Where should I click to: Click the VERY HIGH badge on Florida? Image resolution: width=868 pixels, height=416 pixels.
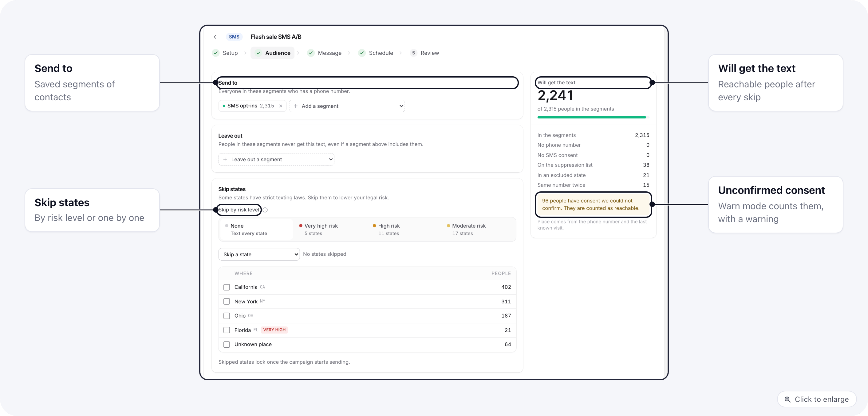click(x=274, y=330)
